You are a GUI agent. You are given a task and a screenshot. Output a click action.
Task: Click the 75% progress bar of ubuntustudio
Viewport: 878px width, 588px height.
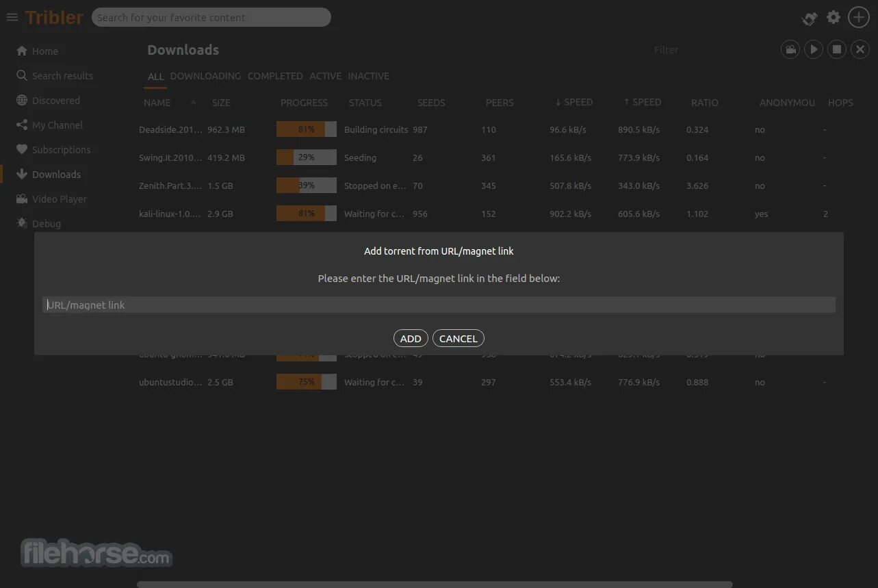tap(307, 382)
